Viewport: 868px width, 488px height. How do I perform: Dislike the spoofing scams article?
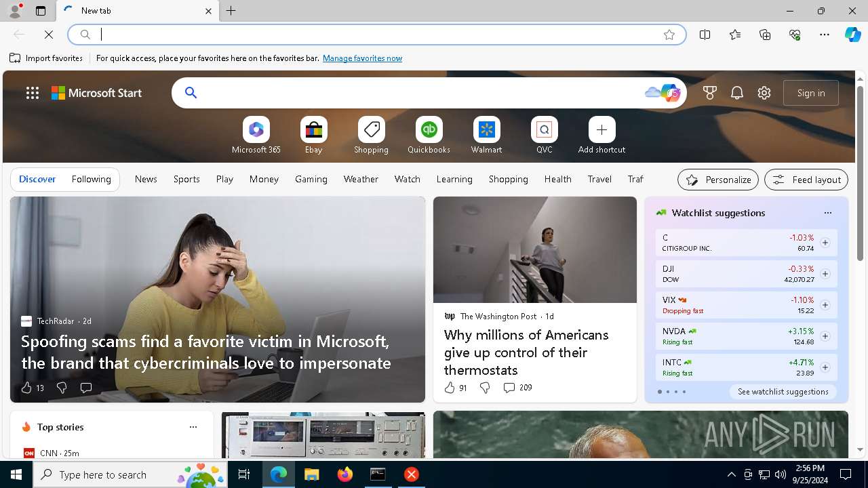[x=62, y=388]
